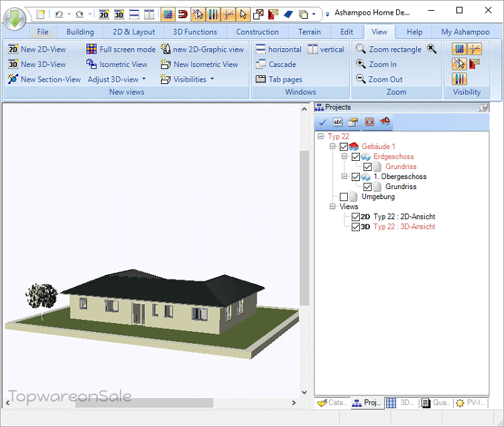Open the quick access toolbar customize arrow
Image resolution: width=504 pixels, height=427 pixels.
(x=327, y=15)
